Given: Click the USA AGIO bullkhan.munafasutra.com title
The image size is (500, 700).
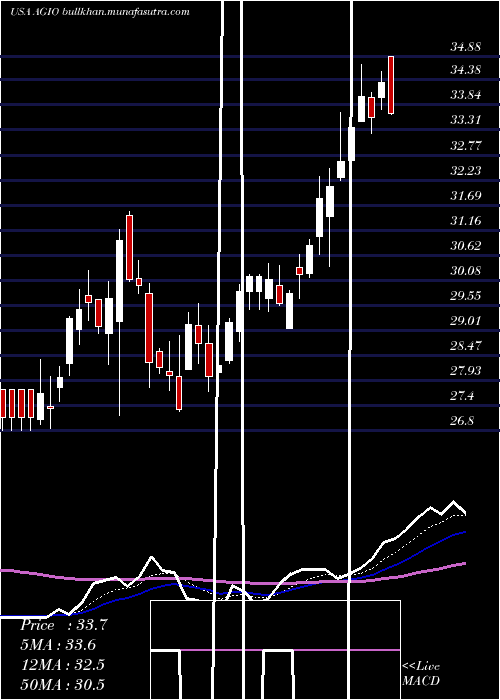Looking at the screenshot, I should pos(100,12).
